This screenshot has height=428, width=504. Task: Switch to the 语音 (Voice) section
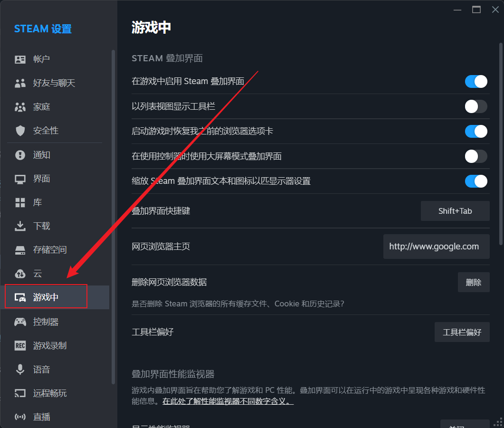click(55, 370)
